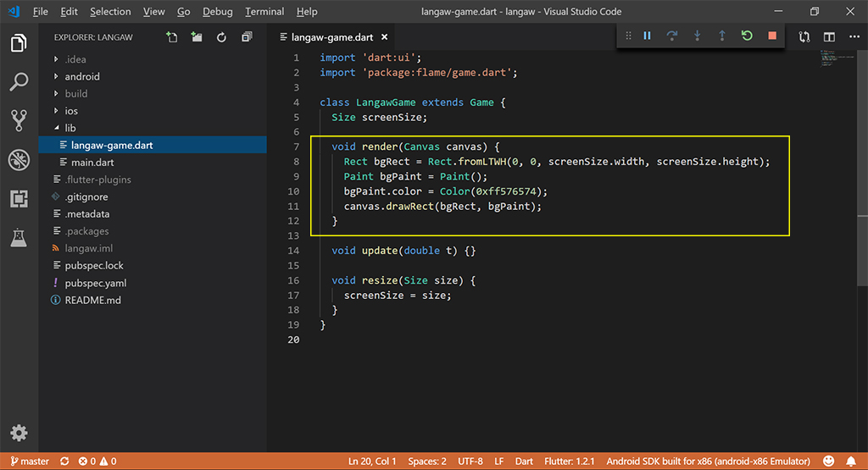Change the Dart language mode in status bar
The width and height of the screenshot is (868, 470).
(524, 462)
